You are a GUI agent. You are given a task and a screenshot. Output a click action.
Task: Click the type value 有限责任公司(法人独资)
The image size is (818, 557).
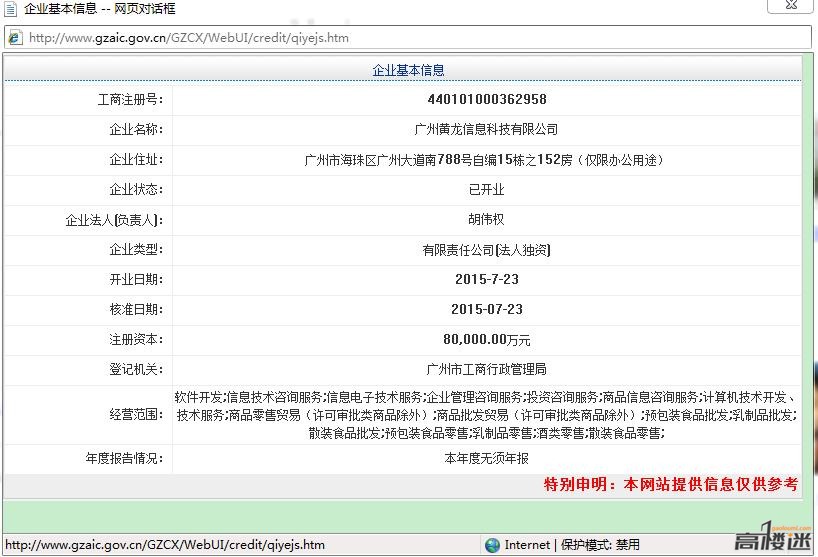point(486,250)
